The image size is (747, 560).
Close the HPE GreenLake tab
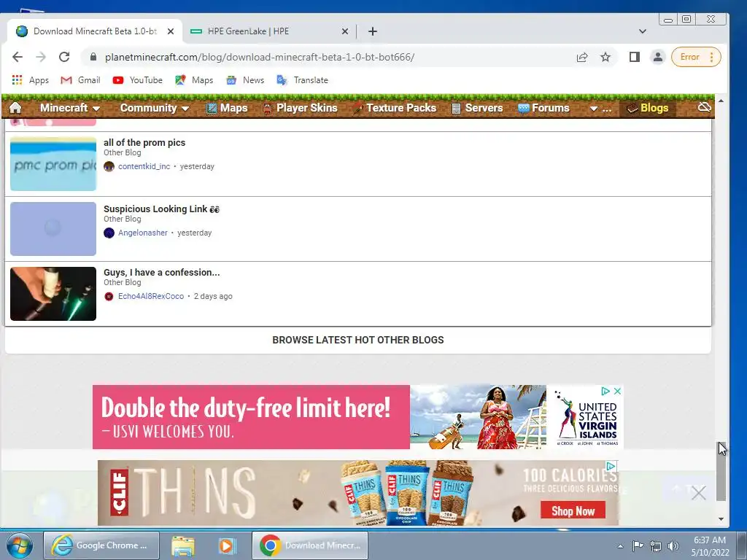coord(345,31)
